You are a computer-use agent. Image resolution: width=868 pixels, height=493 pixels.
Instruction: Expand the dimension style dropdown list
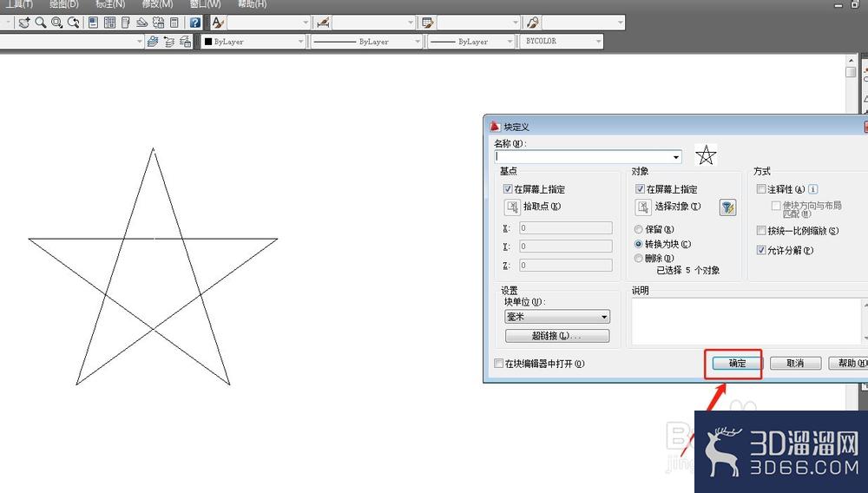coord(411,23)
